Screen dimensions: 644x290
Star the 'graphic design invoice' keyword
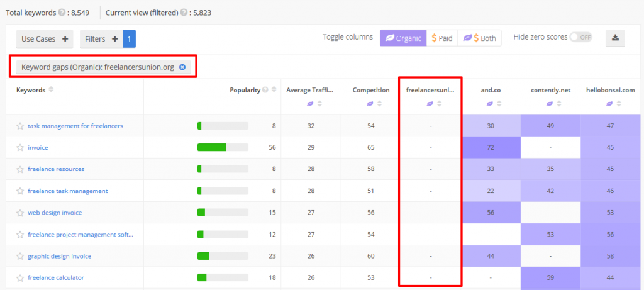(19, 256)
